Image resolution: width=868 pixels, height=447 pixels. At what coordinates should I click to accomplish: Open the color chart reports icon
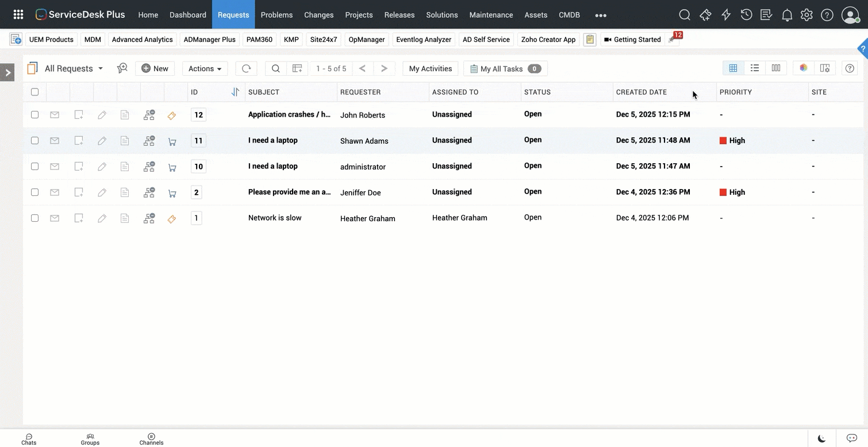804,68
